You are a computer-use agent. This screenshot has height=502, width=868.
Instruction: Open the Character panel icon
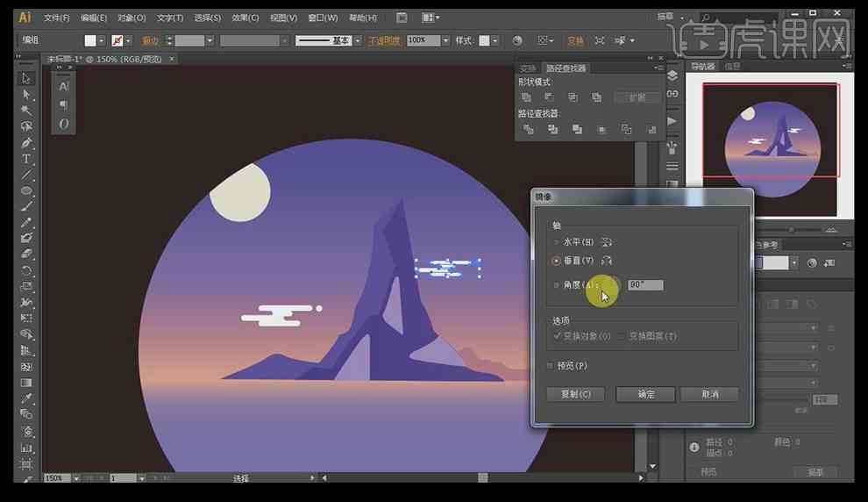coord(64,87)
